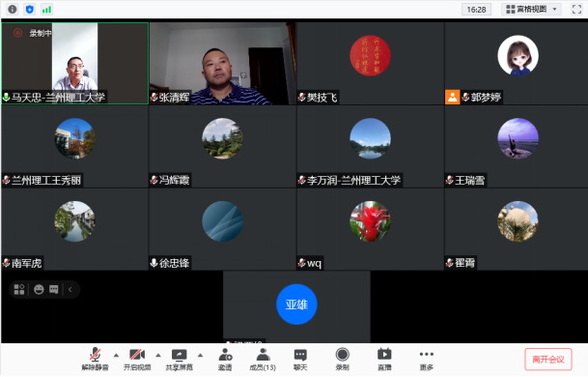Open the floating chat bubble icon
The height and width of the screenshot is (377, 588).
pos(54,289)
